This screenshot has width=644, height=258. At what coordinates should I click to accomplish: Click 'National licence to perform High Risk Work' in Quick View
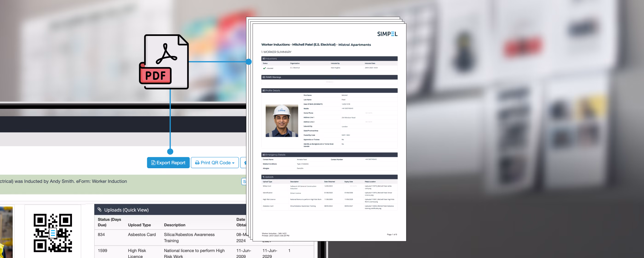(194, 253)
